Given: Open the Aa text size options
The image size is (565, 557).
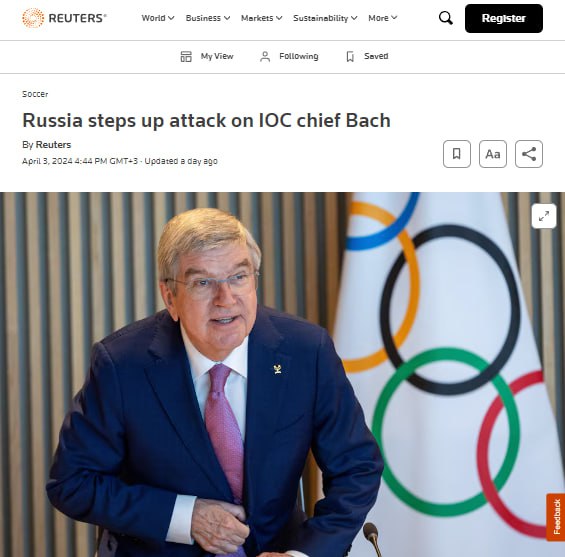Looking at the screenshot, I should (493, 154).
